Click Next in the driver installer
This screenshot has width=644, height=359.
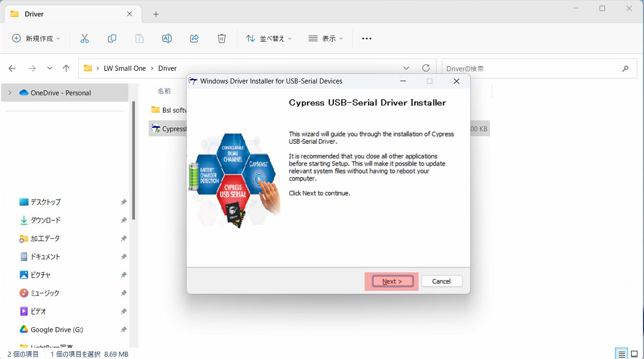(392, 281)
